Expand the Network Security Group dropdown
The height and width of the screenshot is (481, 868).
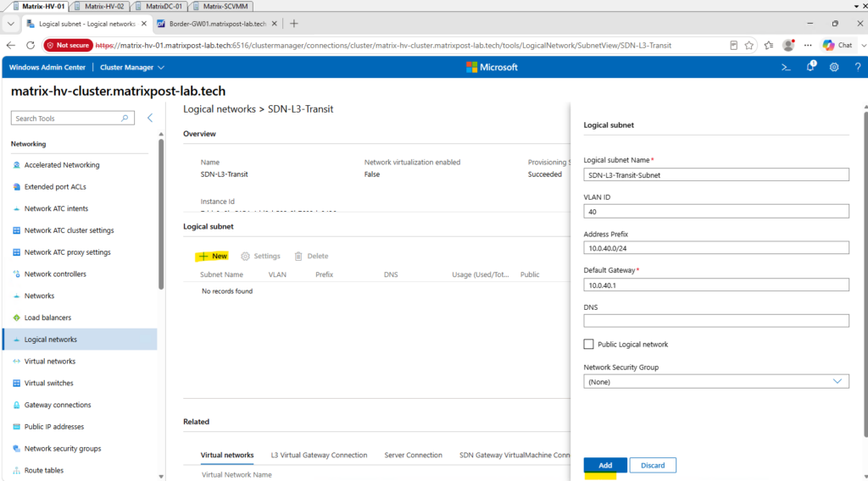715,381
